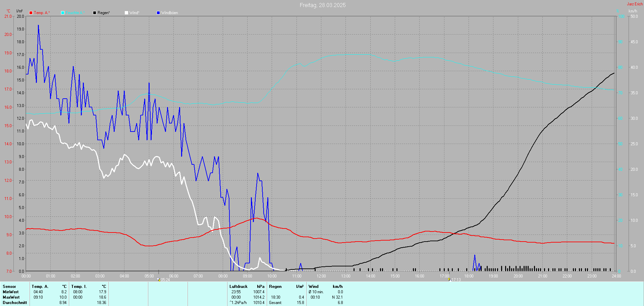Click the 'Gesamt:' rain total label
Screen dimensions: 644x306
(x=275, y=303)
